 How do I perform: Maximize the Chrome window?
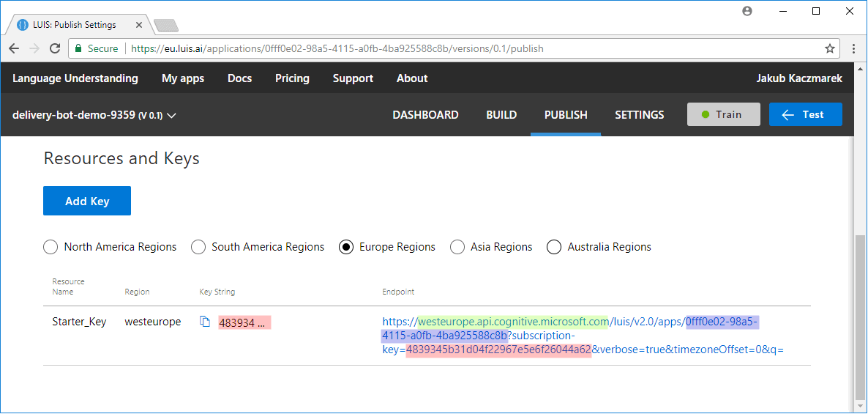pyautogui.click(x=816, y=10)
